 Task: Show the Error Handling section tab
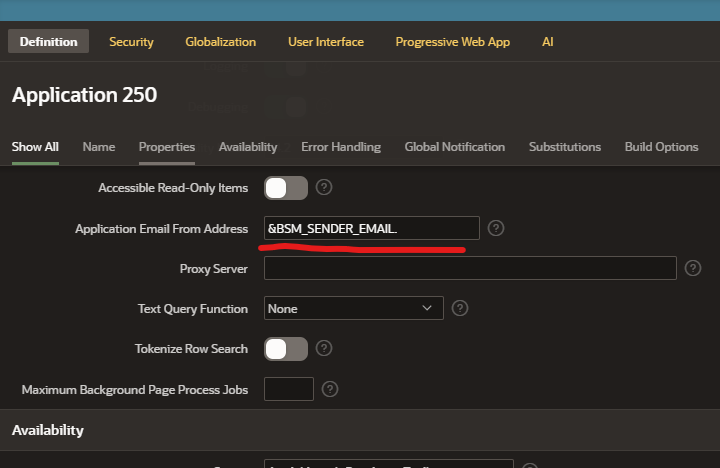pyautogui.click(x=341, y=147)
